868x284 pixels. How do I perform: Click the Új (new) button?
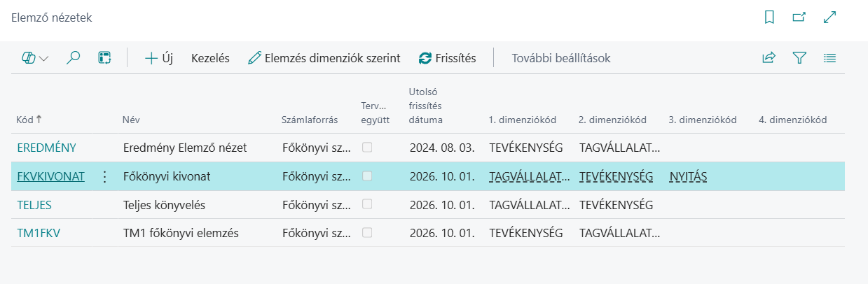coord(159,59)
